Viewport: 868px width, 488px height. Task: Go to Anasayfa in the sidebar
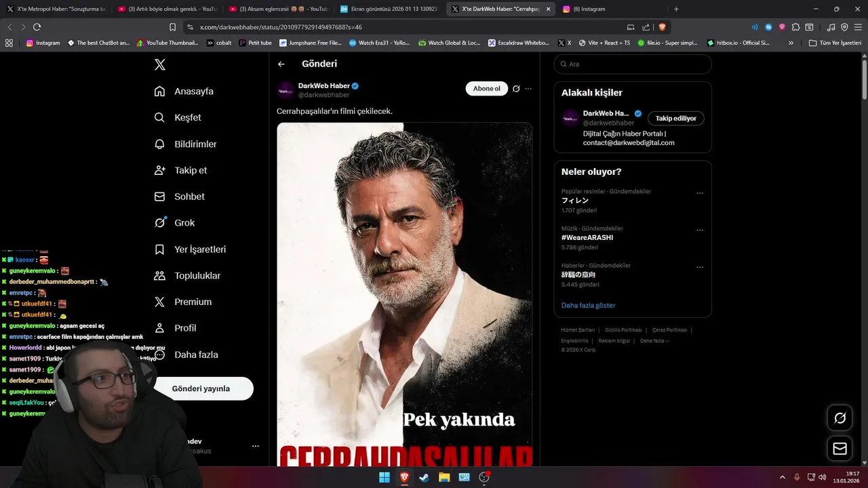pos(184,91)
